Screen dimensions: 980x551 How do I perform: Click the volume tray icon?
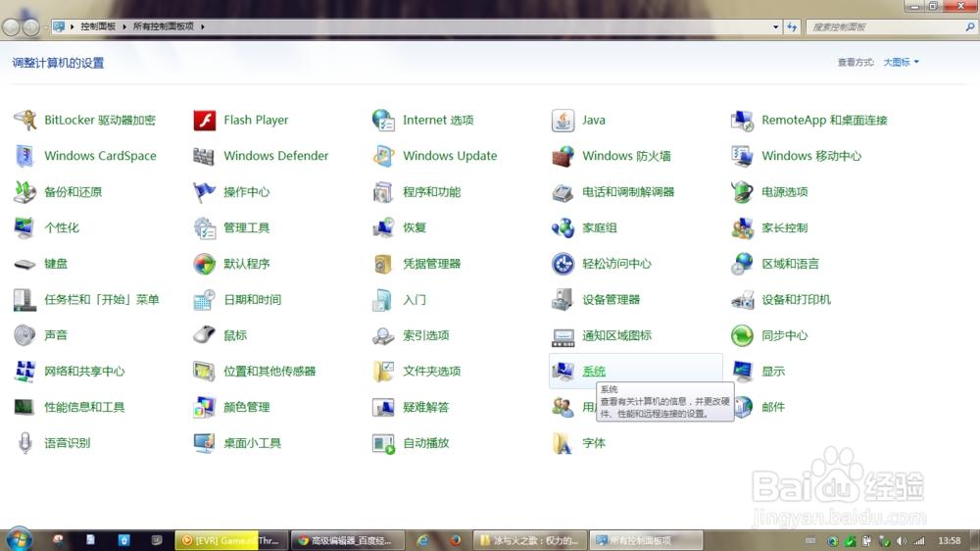tap(901, 541)
